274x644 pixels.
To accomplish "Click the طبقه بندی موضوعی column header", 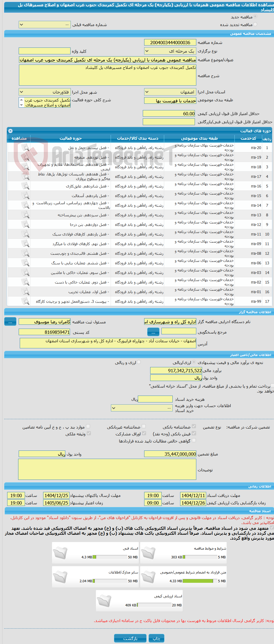I will click(199, 138).
